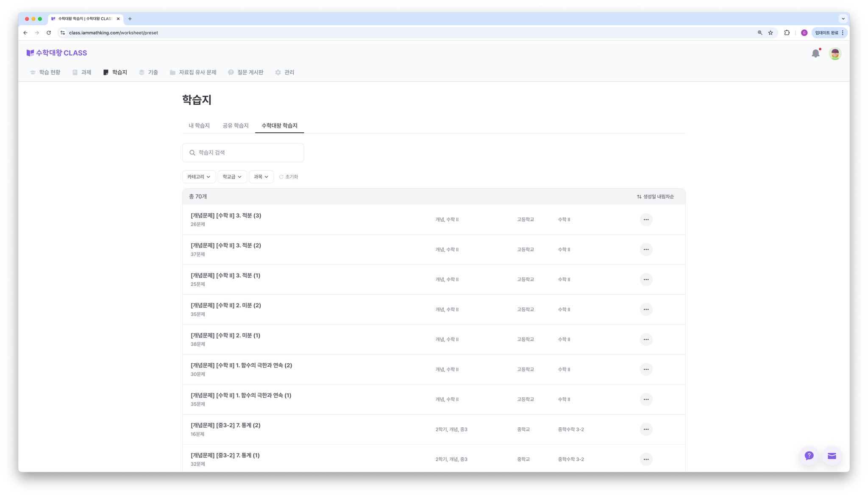
Task: Open more options for 함수의 극한과 연속 (1)
Action: [x=646, y=399]
